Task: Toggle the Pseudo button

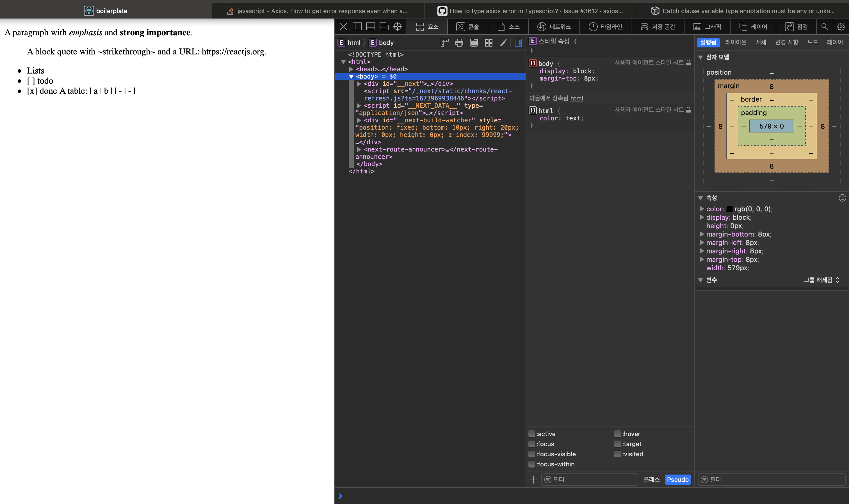Action: coord(677,480)
